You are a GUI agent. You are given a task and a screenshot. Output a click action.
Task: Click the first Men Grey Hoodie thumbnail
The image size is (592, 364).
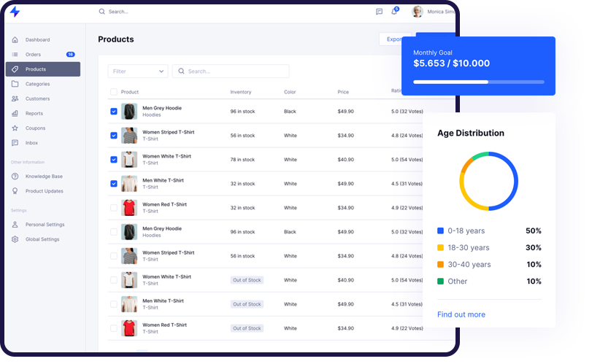(x=129, y=112)
